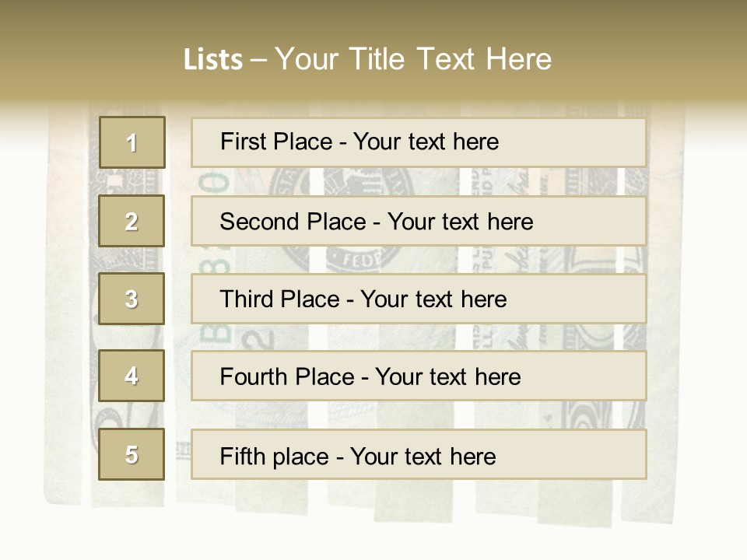This screenshot has width=747, height=560.
Task: Click 'Your text here' in Third Place bar
Action: coord(433,299)
